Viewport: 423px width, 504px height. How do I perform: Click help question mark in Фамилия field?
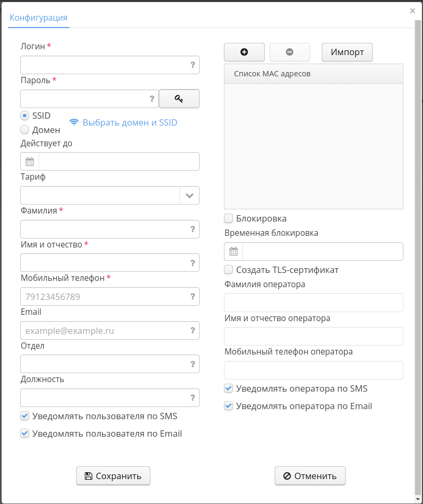(x=193, y=229)
